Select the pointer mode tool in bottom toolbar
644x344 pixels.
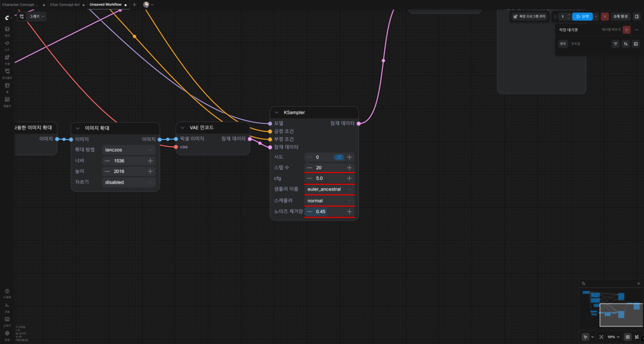(586, 337)
